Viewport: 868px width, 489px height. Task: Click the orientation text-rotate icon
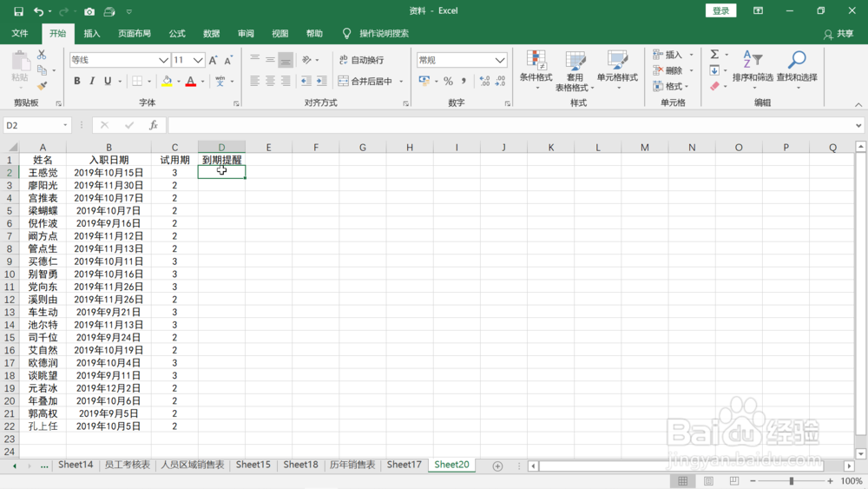[307, 59]
